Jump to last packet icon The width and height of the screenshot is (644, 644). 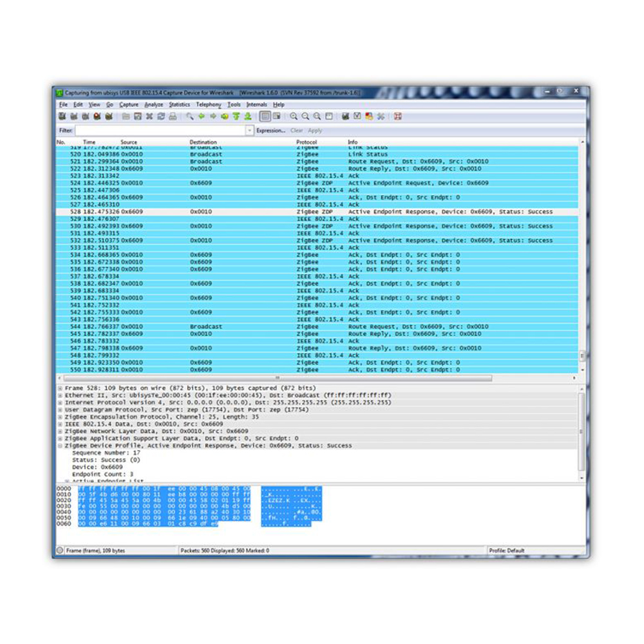[248, 117]
